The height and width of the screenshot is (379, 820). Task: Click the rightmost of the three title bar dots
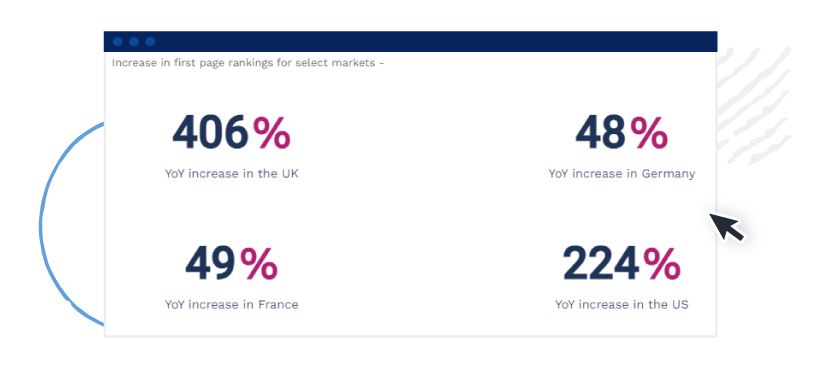click(x=150, y=42)
